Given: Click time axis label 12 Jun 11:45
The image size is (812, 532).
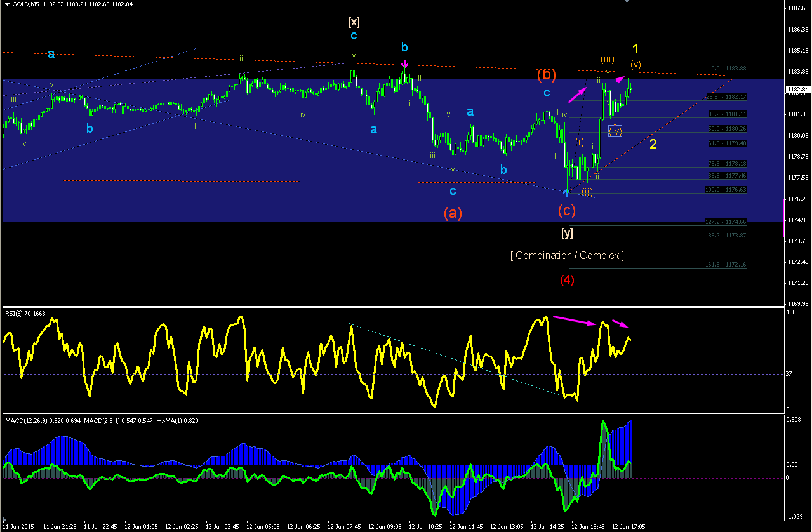Looking at the screenshot, I should tap(466, 527).
